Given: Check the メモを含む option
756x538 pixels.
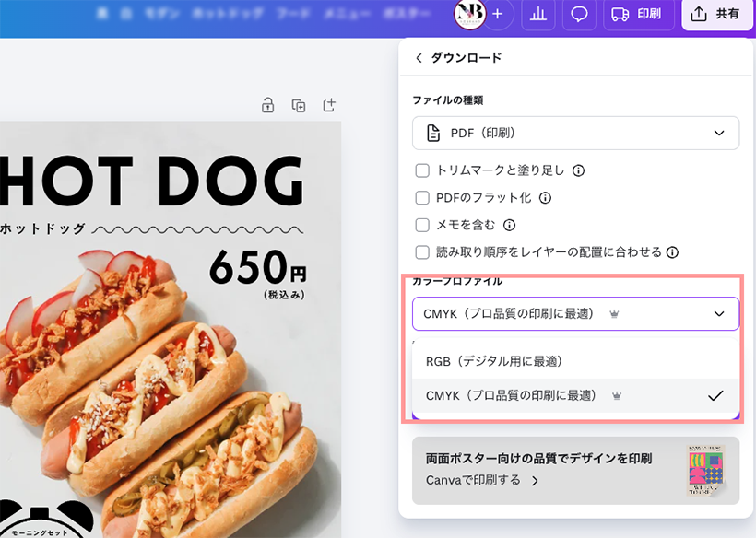Looking at the screenshot, I should point(422,225).
